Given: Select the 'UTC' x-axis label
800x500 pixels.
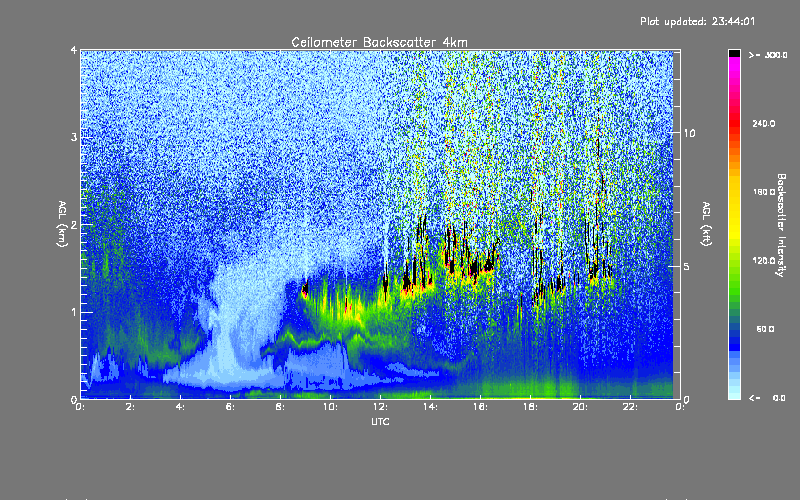Looking at the screenshot, I should point(380,421).
